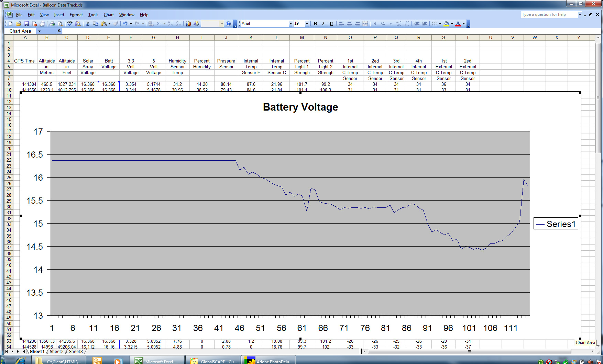Screen dimensions: 603x364
Task: Click the AutoSum sigma icon
Action: 158,24
